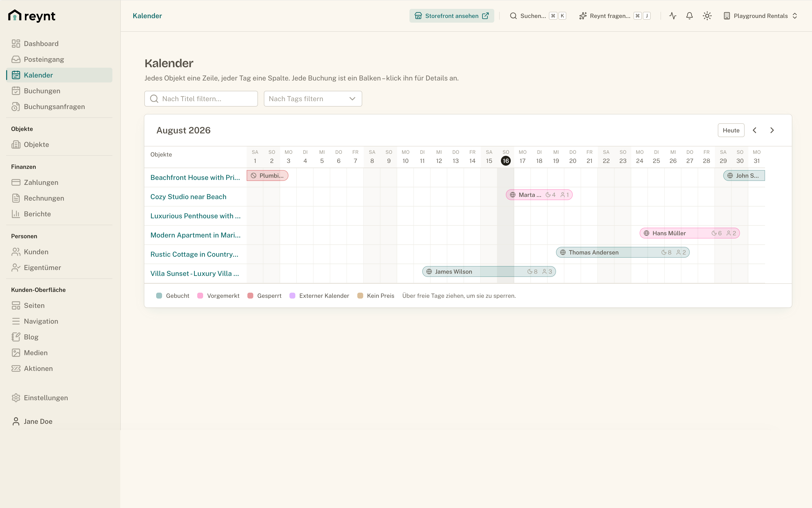Click Storefront ansehen button
Screen dimensions: 812x508
pyautogui.click(x=451, y=16)
